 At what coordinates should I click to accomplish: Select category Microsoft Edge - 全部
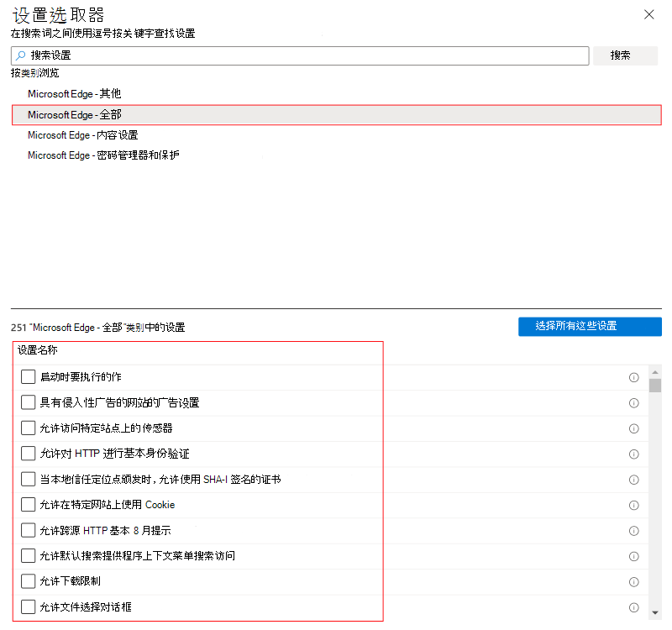pos(337,115)
